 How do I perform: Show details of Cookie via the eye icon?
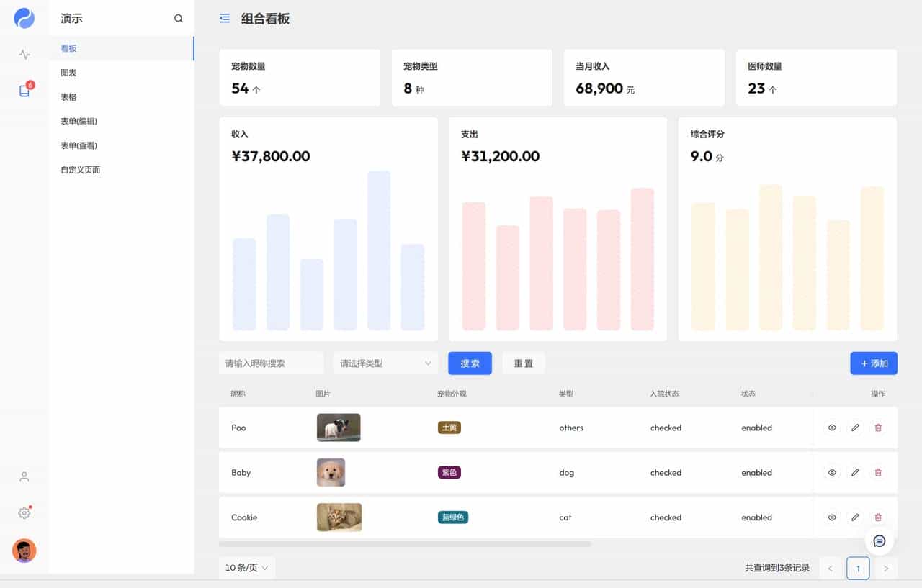[832, 517]
